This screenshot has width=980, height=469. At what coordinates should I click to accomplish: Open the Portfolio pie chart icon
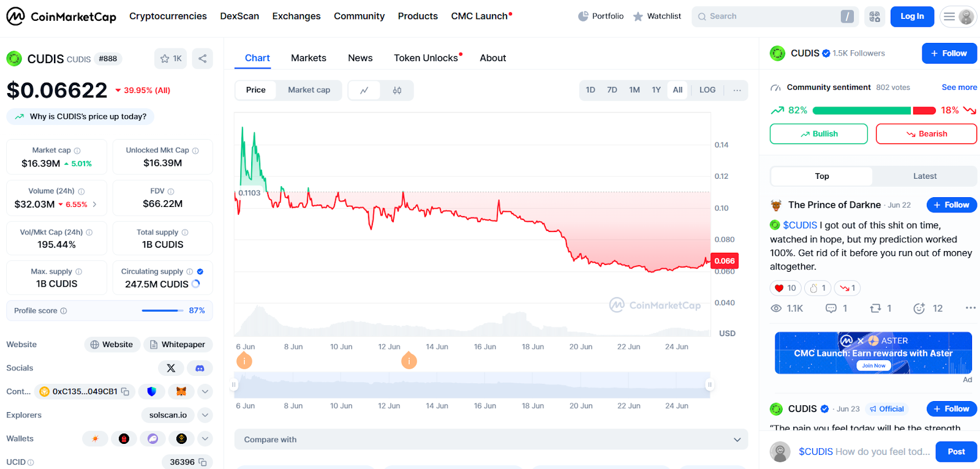[x=583, y=17]
